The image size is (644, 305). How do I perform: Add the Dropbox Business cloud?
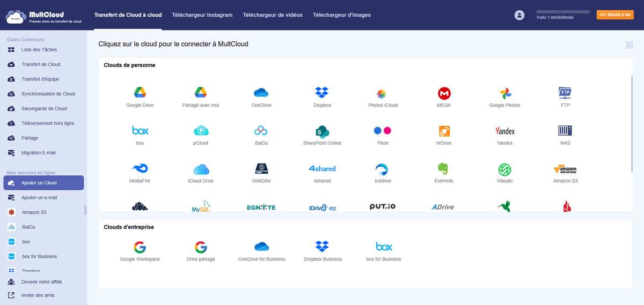pyautogui.click(x=322, y=247)
